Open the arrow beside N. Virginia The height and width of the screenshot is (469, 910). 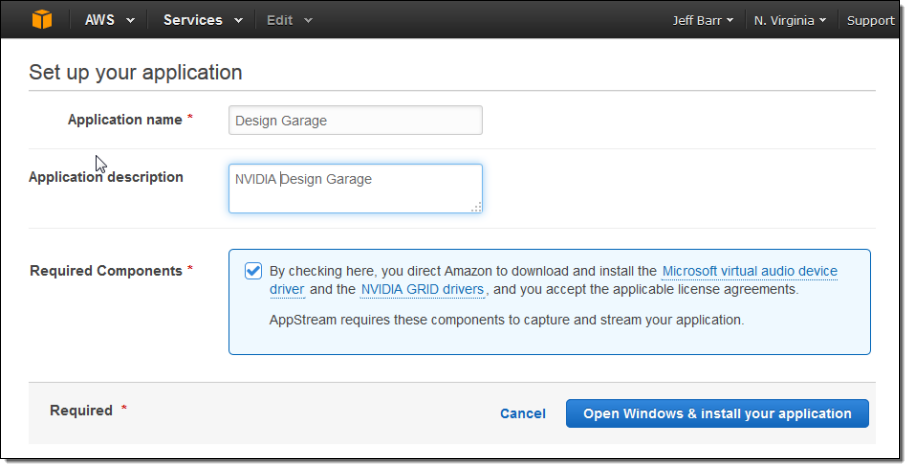click(x=822, y=21)
